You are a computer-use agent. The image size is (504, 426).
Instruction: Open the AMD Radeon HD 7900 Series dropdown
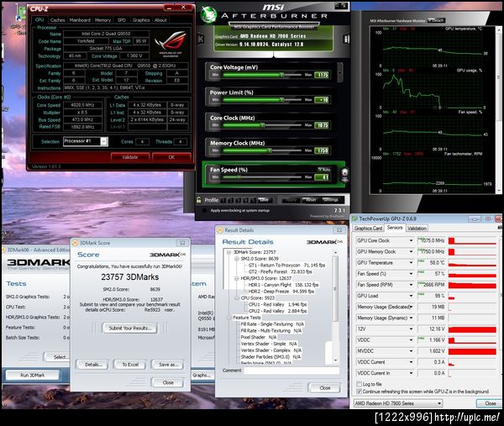click(398, 403)
